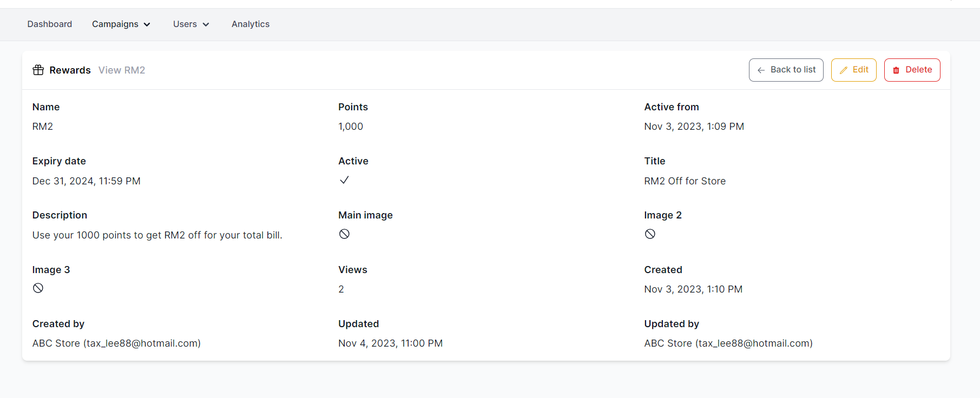
Task: Click the reward description text
Action: tap(157, 235)
